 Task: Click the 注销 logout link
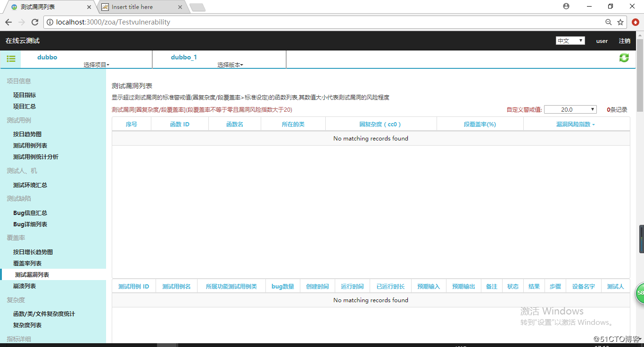pos(625,41)
